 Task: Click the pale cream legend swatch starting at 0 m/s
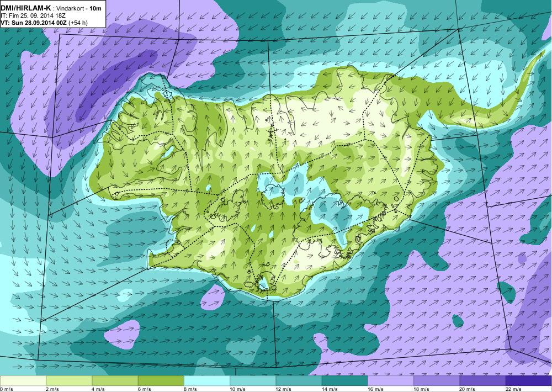coord(23,381)
